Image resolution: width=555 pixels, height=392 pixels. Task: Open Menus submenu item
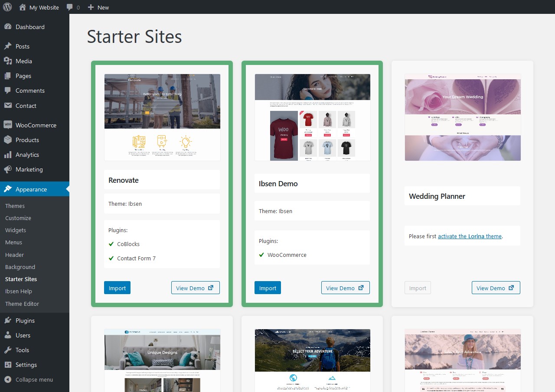pos(13,242)
